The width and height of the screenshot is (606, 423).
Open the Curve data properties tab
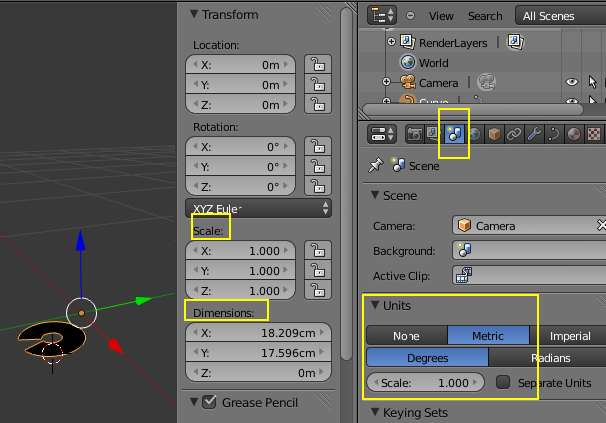coord(554,134)
